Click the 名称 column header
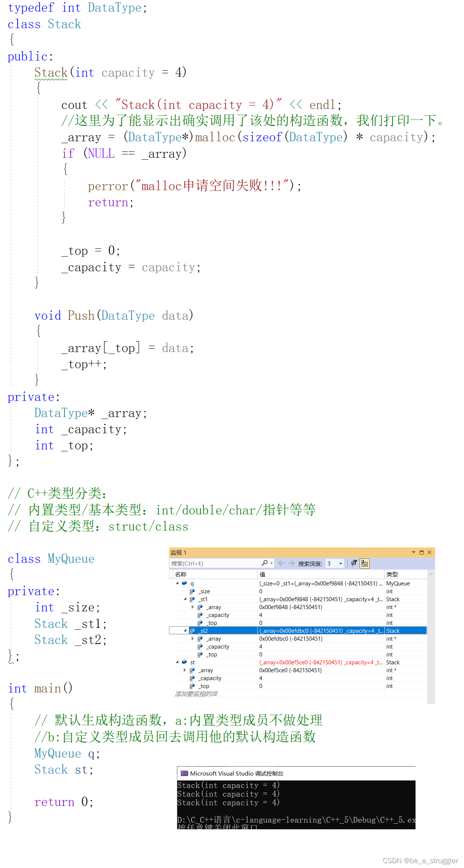This screenshot has width=464, height=868. 215,574
